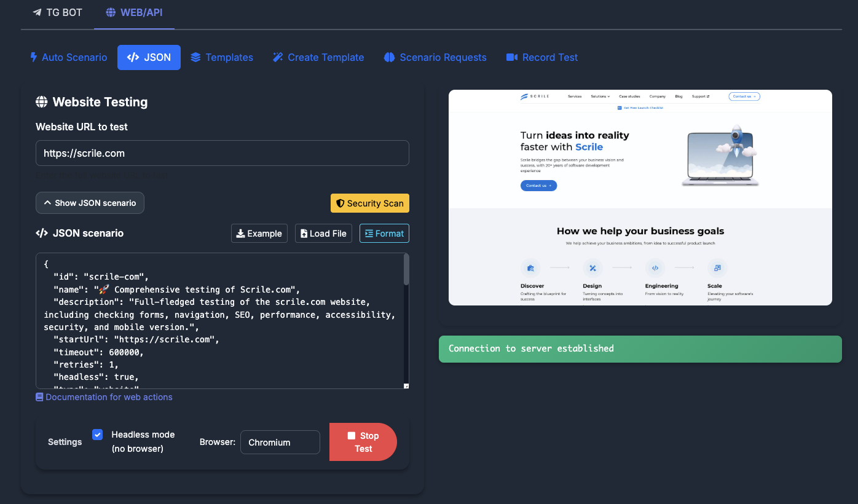This screenshot has height=504, width=858.
Task: Open the Browser selection dropdown
Action: (280, 442)
